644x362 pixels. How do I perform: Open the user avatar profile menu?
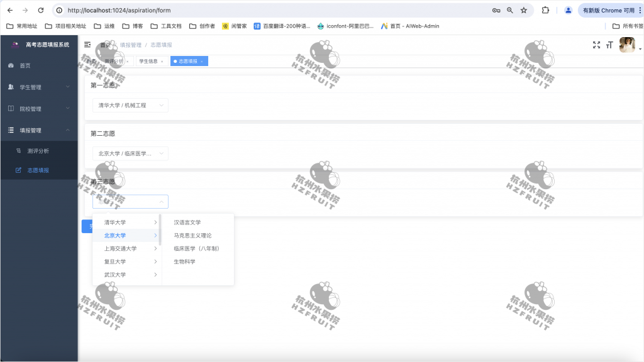click(628, 45)
